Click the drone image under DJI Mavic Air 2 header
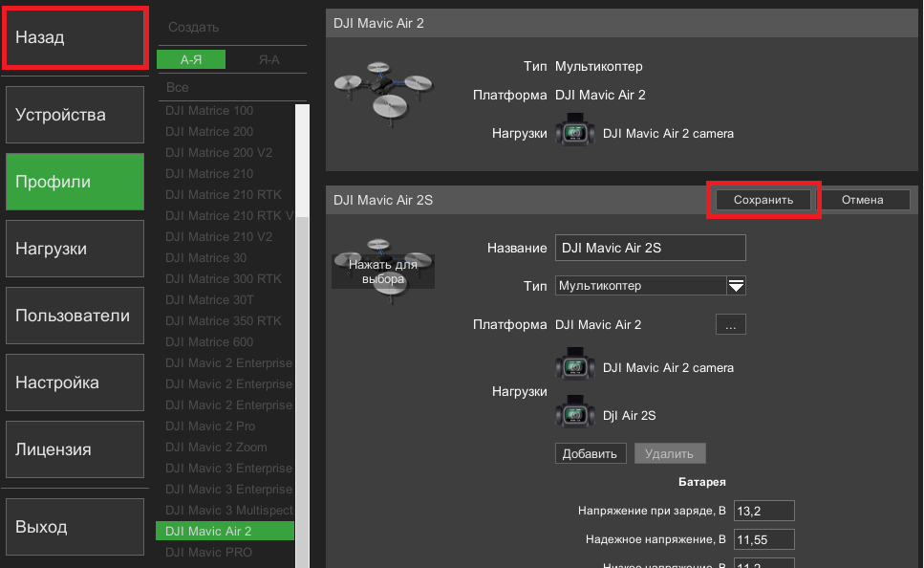Viewport: 924px width, 568px height. [383, 93]
